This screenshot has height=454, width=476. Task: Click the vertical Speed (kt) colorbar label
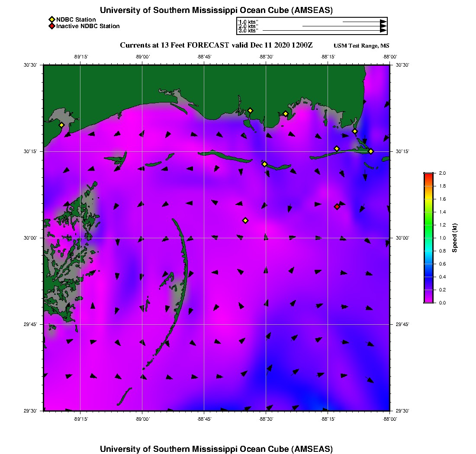tap(455, 238)
